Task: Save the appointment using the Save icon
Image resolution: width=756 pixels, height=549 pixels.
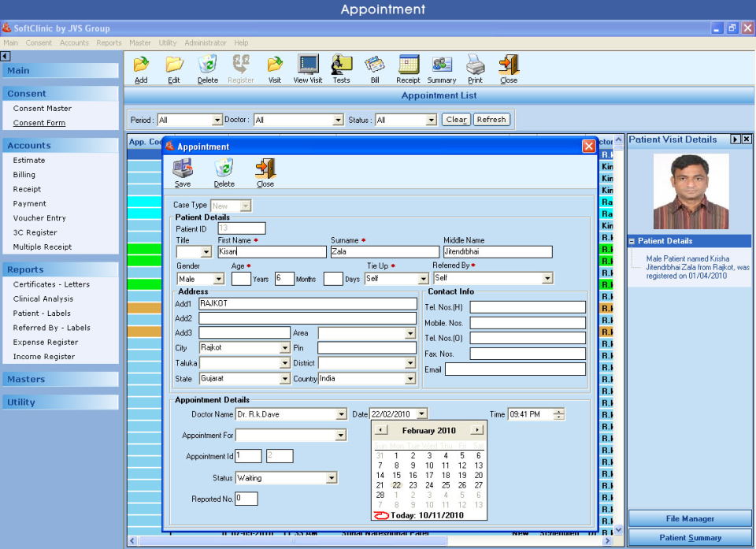Action: (183, 172)
